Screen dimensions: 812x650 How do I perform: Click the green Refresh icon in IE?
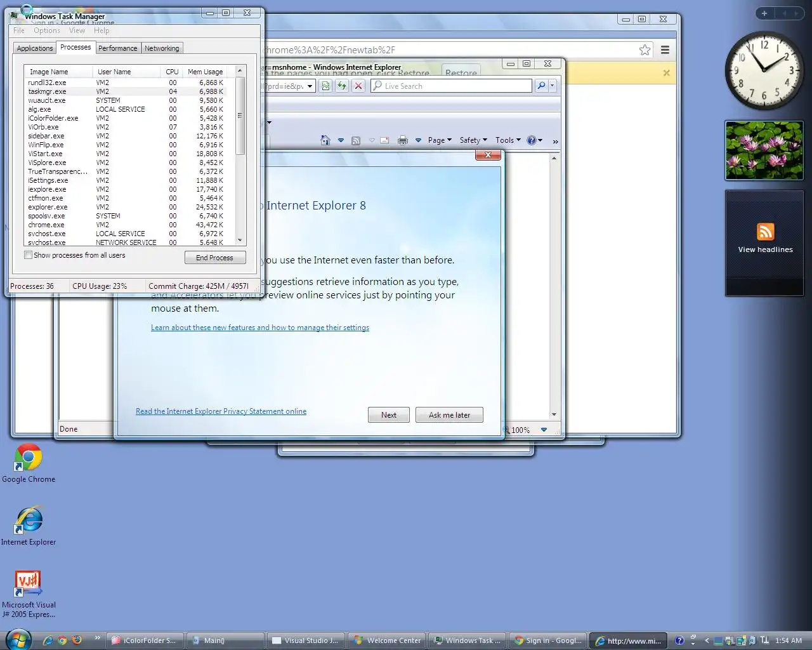pyautogui.click(x=342, y=86)
